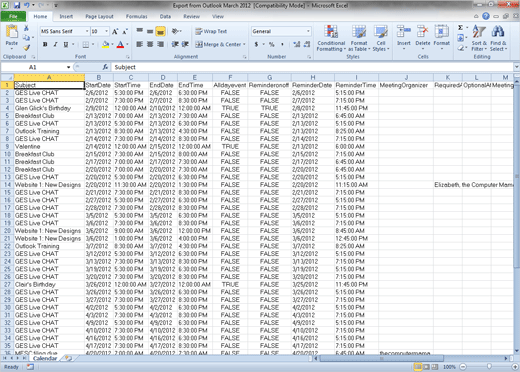Viewport: 520px width, 372px height.
Task: Click the Increase Decimal icon
Action: (x=296, y=44)
